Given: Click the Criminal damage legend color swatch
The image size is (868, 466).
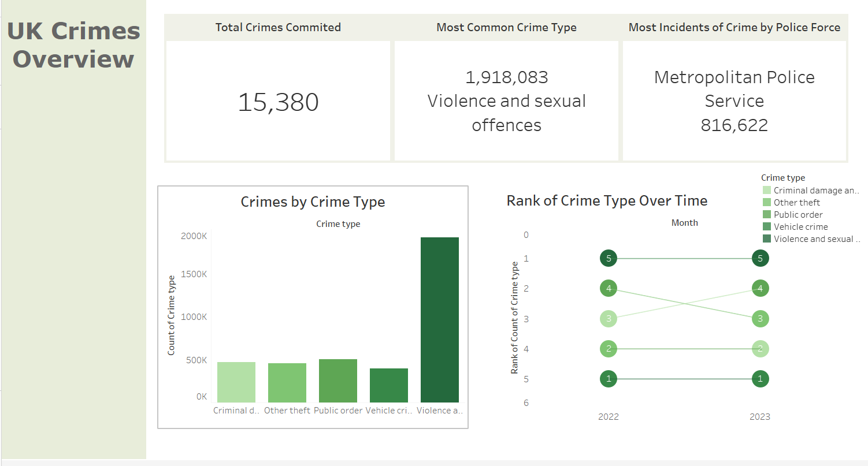Looking at the screenshot, I should (x=766, y=191).
